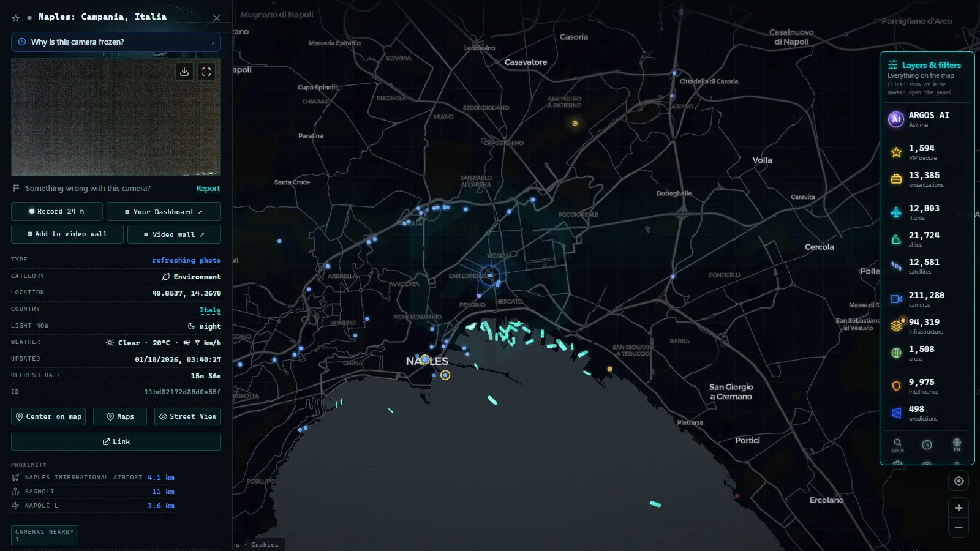Toggle infrastructure layer
This screenshot has width=980, height=551.
[927, 326]
